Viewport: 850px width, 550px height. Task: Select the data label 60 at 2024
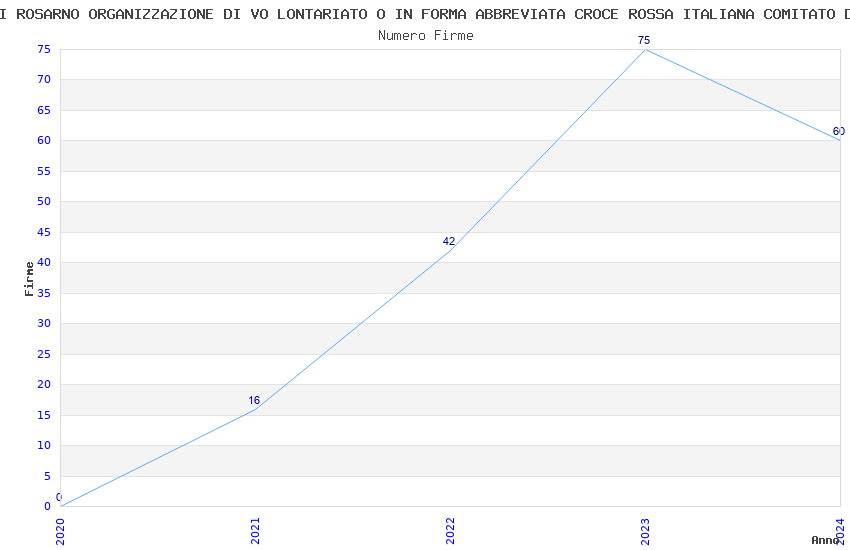click(839, 131)
